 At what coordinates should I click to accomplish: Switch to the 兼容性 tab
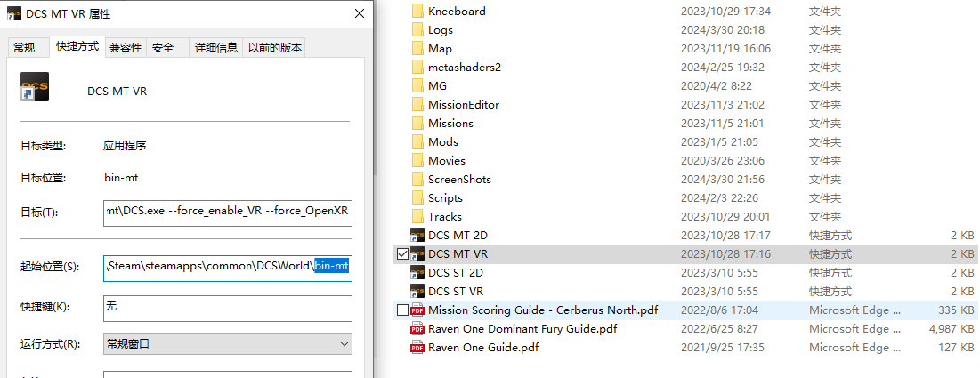click(x=126, y=47)
